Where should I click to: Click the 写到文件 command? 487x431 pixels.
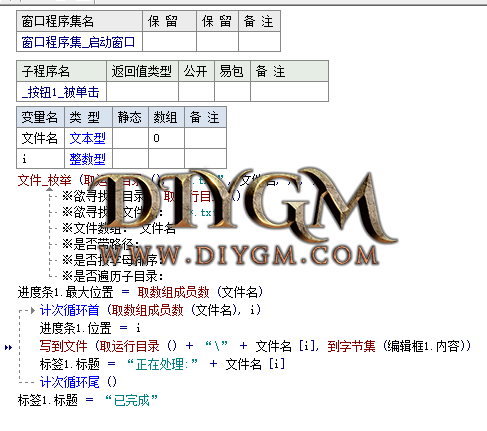[x=63, y=346]
